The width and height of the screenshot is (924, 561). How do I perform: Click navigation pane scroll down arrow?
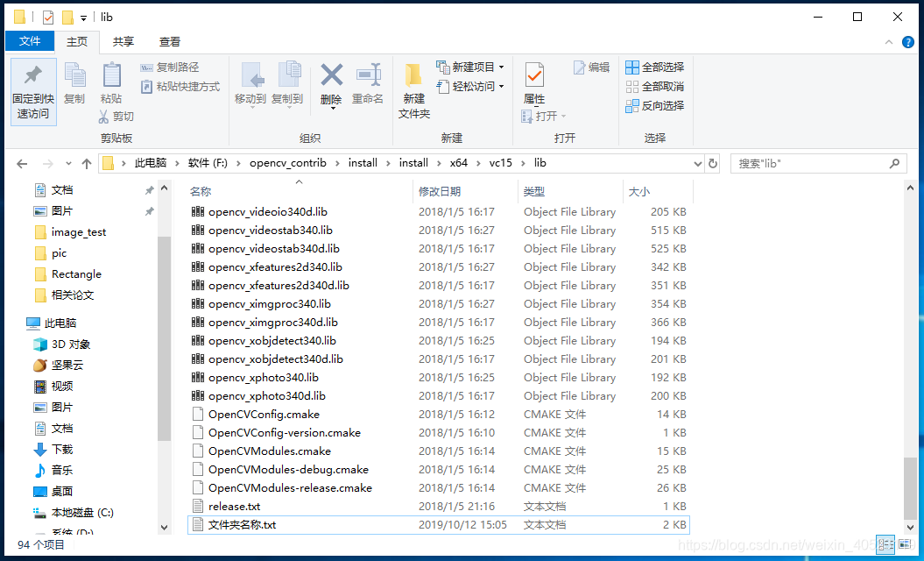(x=164, y=528)
